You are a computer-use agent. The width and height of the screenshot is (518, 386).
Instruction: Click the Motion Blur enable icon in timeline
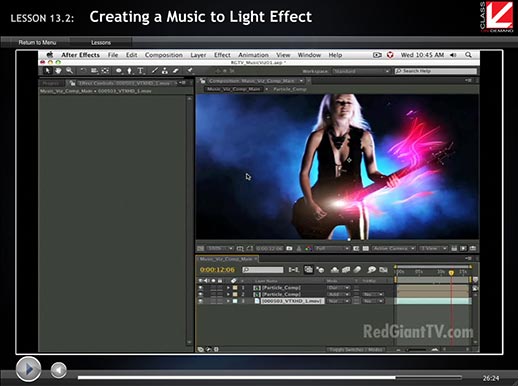pos(357,269)
